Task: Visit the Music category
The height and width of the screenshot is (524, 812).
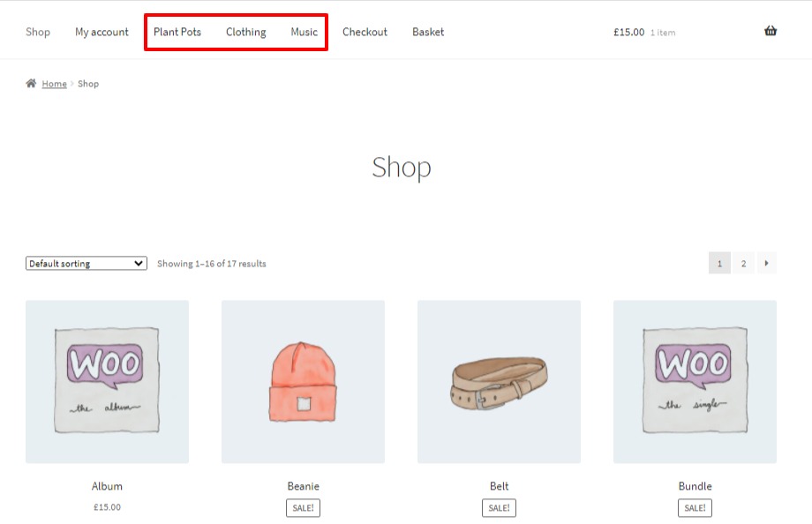Action: (x=304, y=32)
